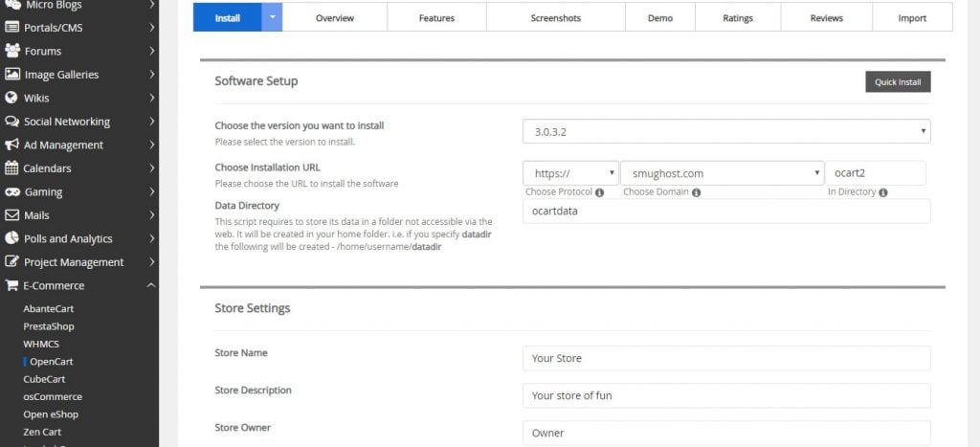Viewport: 980px width, 447px height.
Task: Click the Quick Install button
Action: tap(898, 82)
